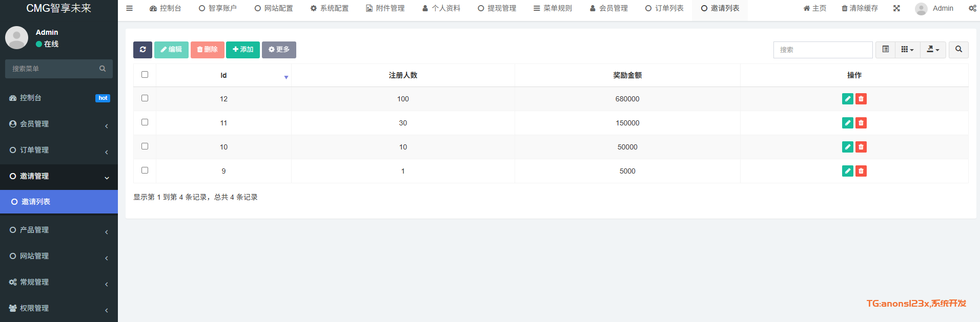
Task: Select the checkbox for row Id 12
Action: (145, 98)
